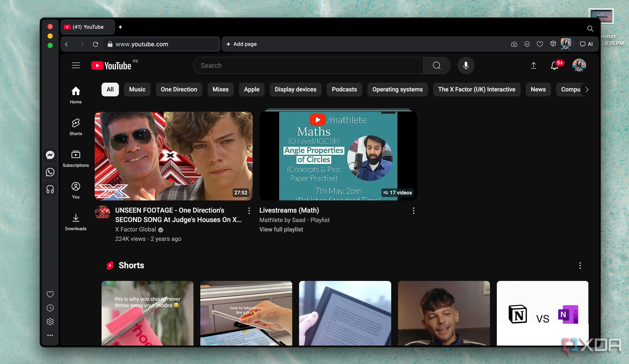Select the One Direction filter chip

(179, 89)
